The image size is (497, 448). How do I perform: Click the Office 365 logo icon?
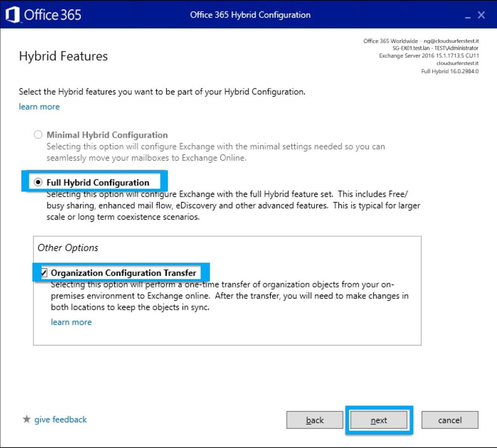[13, 15]
